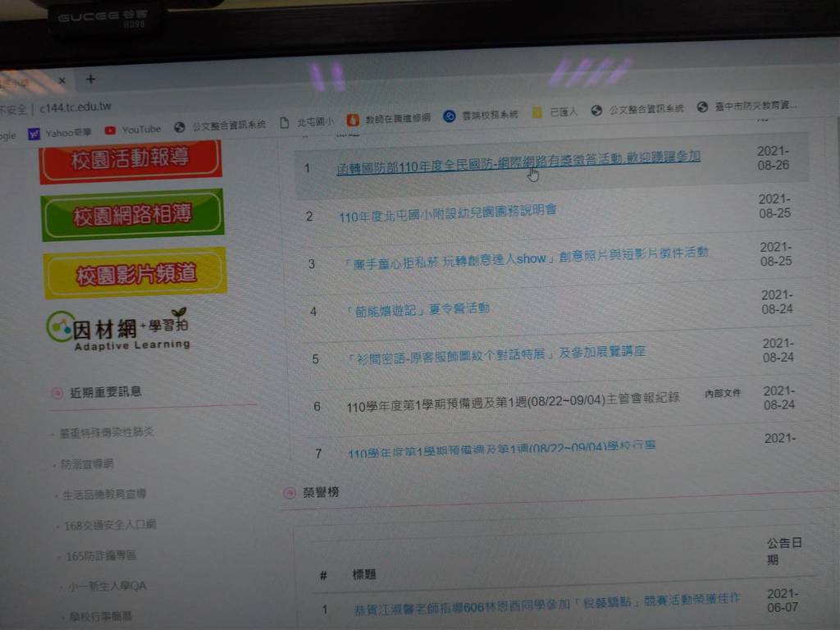Open 110年度北屯國小附設幼兒園園務說明會 link
The height and width of the screenshot is (630, 840).
point(447,213)
